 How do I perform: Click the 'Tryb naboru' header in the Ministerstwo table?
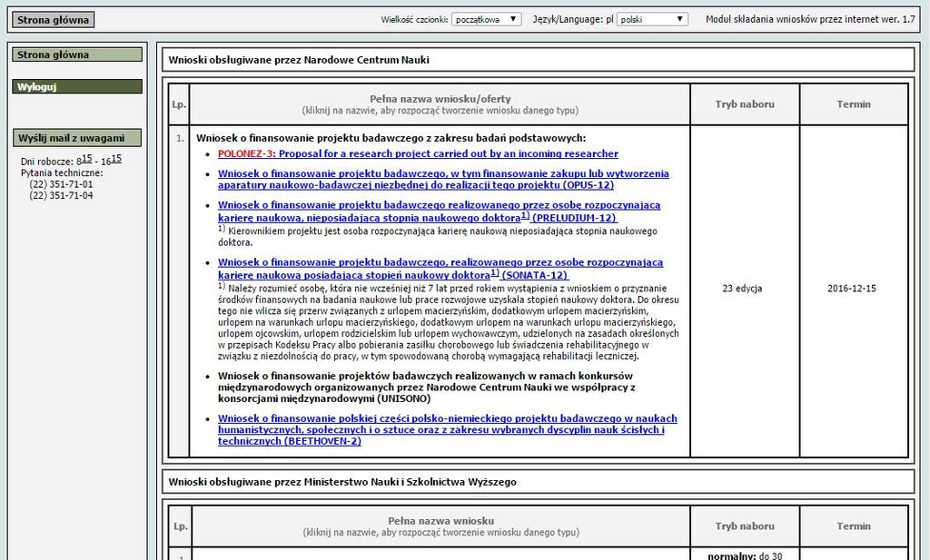tap(745, 526)
